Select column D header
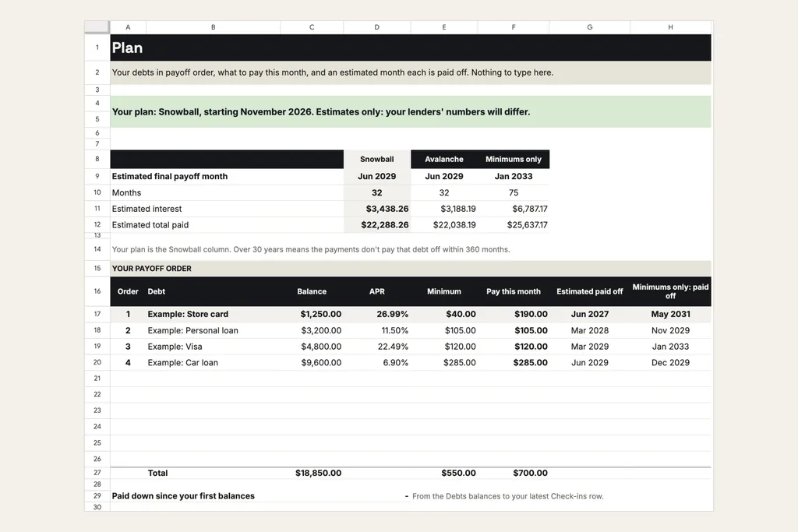The image size is (798, 532). (377, 27)
